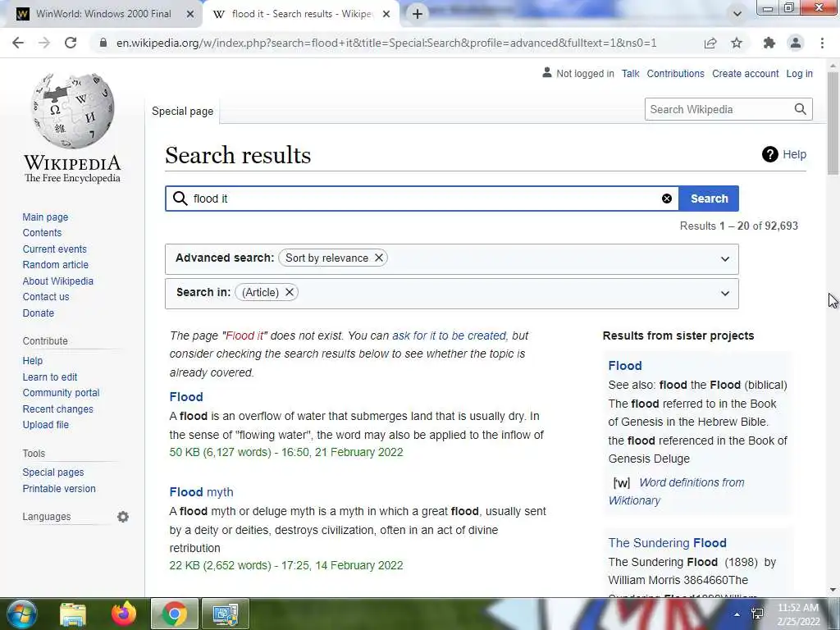
Task: Click Log in
Action: point(799,74)
